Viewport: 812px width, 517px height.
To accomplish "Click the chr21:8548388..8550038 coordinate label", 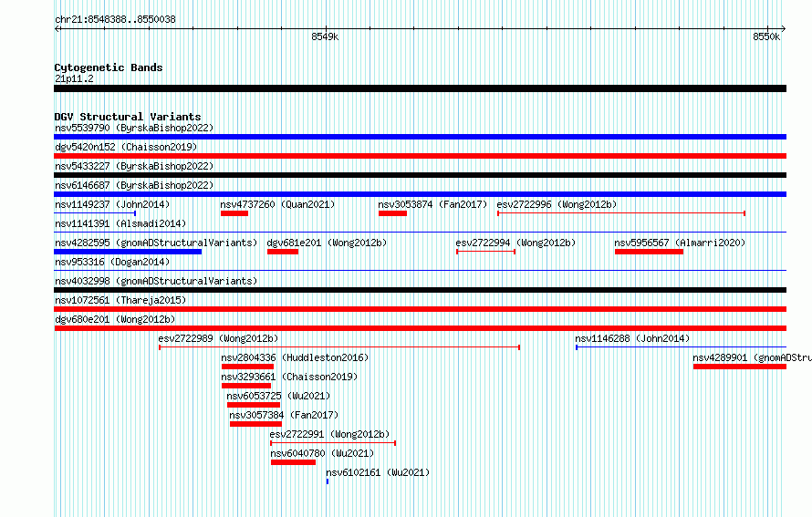I will [115, 19].
